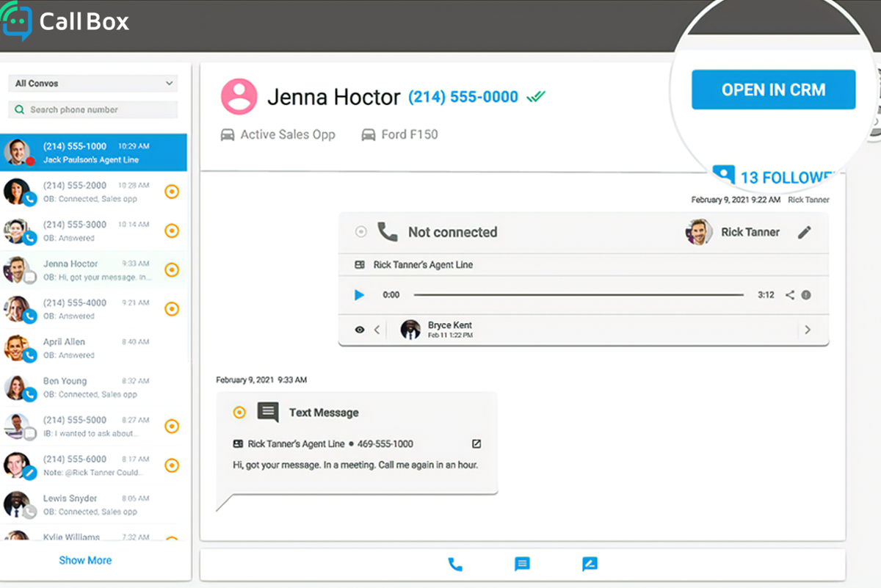Toggle orange status circle on (214) 555-5000 row

171,426
